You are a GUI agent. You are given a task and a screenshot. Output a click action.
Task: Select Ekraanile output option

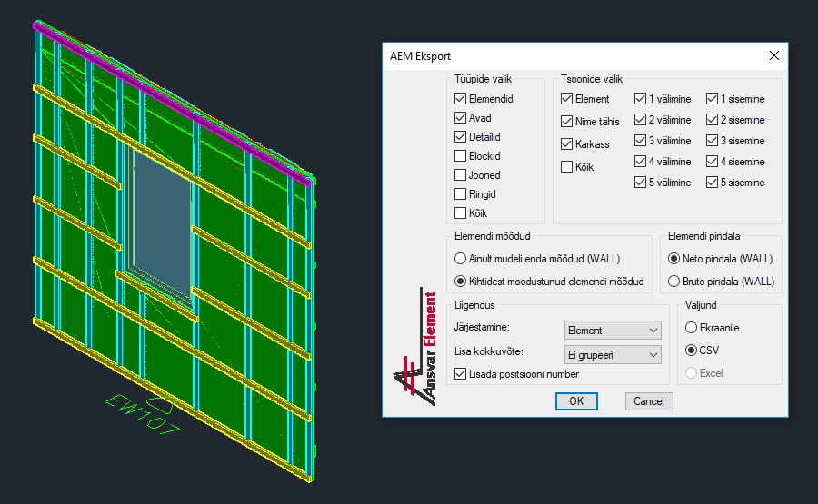click(x=692, y=327)
